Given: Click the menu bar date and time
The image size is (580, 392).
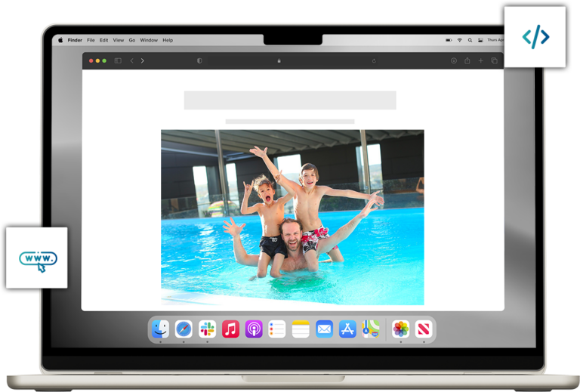Looking at the screenshot, I should tap(495, 40).
